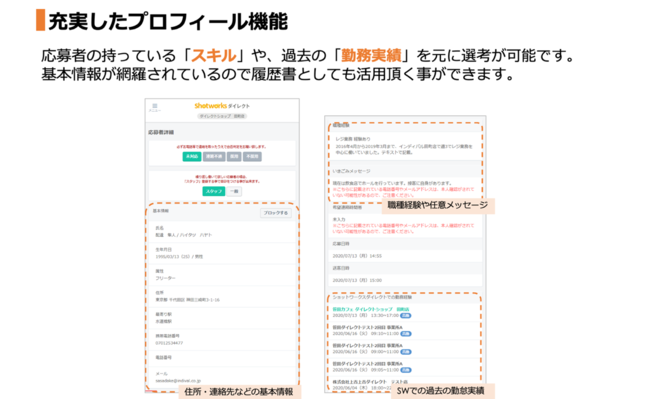Click the Shotworks ダイレクト logo
The height and width of the screenshot is (399, 650).
coord(222,106)
